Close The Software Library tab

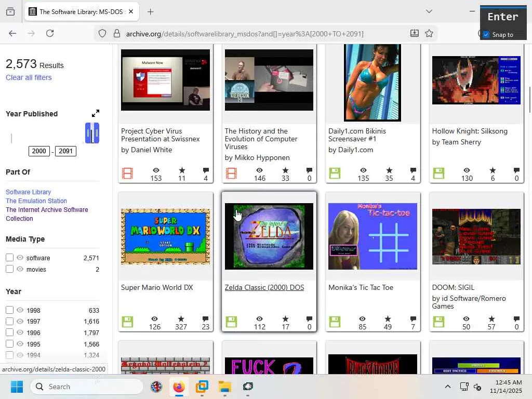click(131, 11)
